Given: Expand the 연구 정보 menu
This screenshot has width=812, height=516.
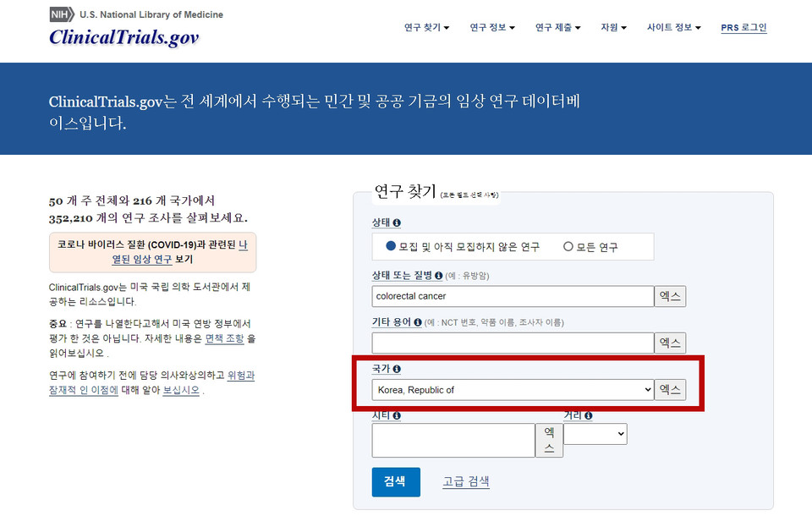Looking at the screenshot, I should [x=492, y=27].
